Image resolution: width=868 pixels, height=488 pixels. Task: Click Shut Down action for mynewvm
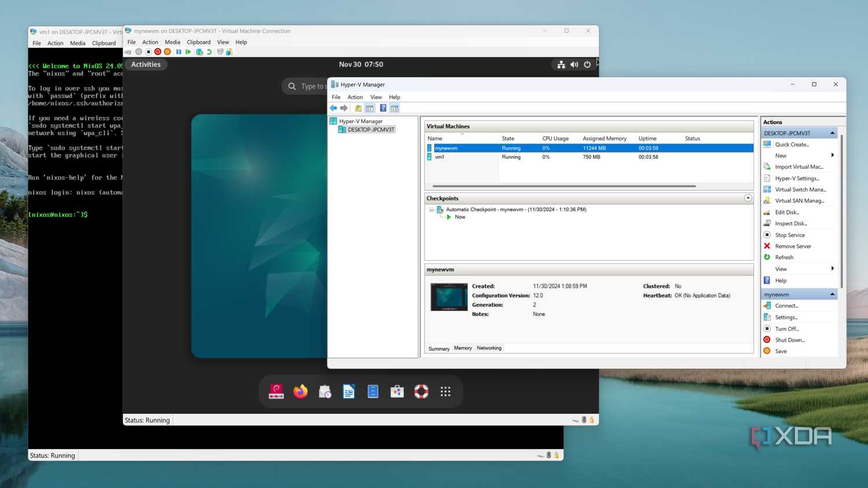click(789, 340)
